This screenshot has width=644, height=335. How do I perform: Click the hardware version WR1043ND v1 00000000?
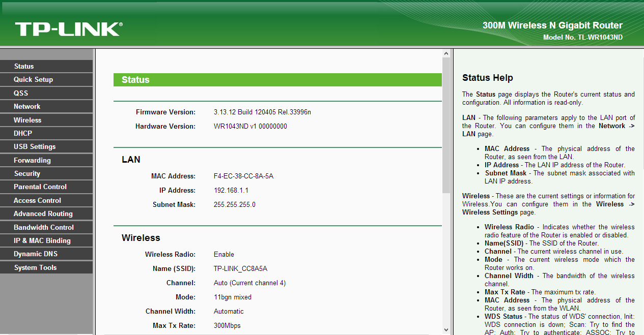click(x=250, y=126)
